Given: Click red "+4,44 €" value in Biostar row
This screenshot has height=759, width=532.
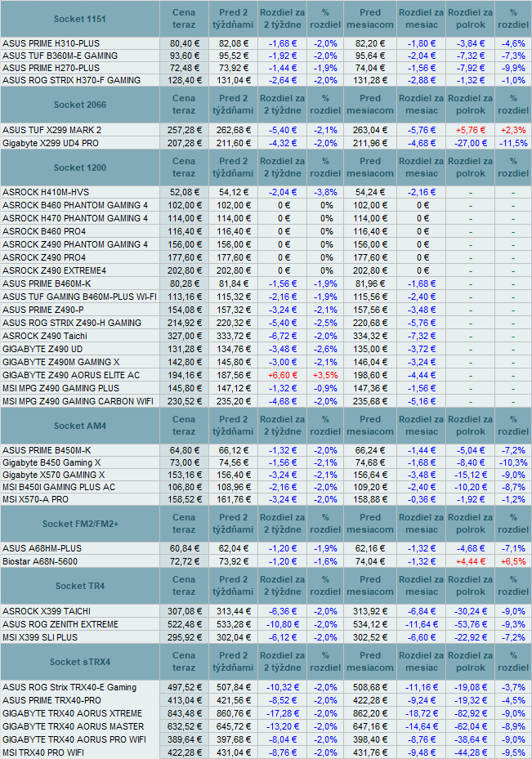Looking at the screenshot, I should (470, 561).
